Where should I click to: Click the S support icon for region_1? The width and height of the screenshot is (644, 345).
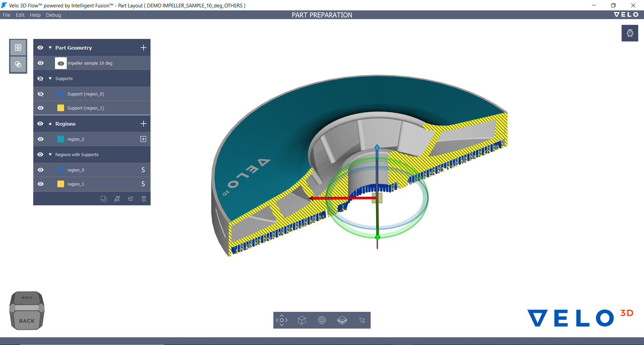(143, 184)
